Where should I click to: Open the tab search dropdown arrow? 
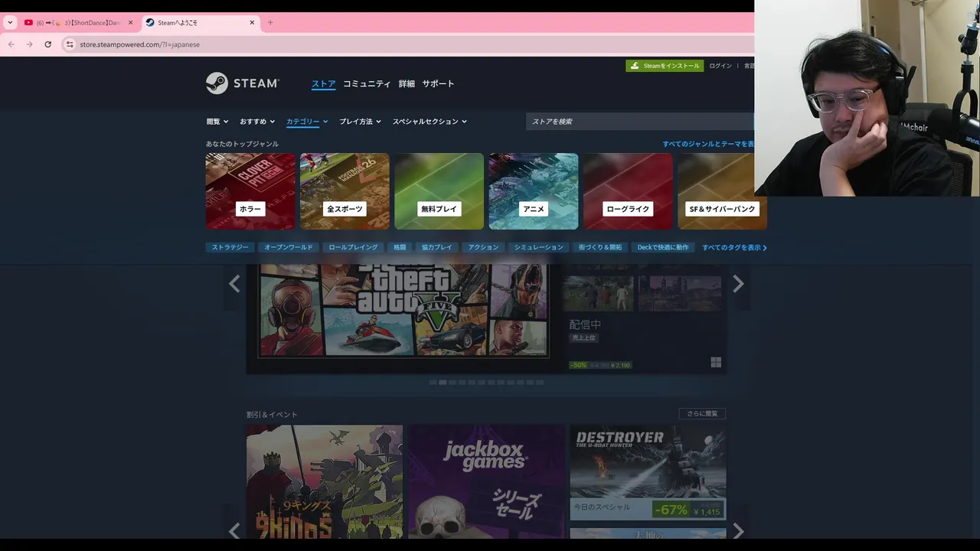coord(10,22)
